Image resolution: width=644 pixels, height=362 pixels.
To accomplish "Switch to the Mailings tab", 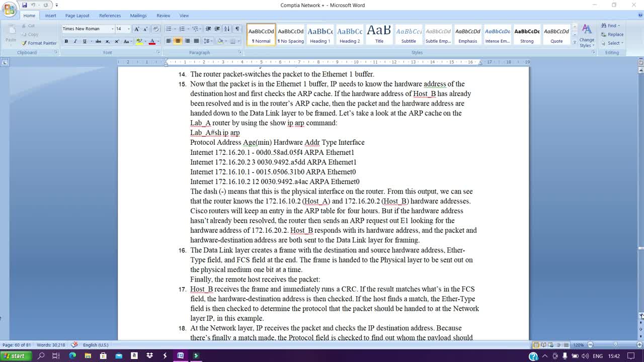I will (138, 16).
